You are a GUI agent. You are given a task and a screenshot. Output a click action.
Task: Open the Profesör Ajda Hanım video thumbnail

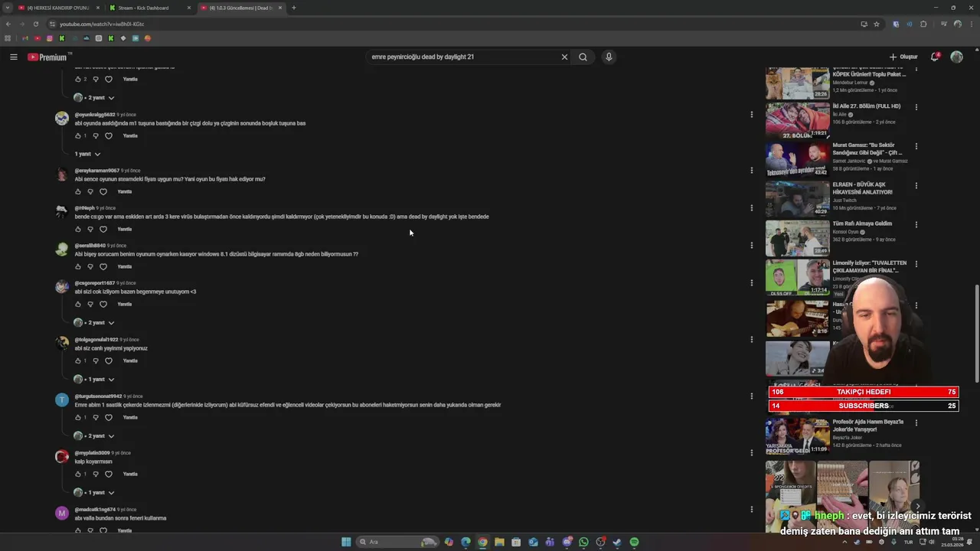pyautogui.click(x=797, y=435)
